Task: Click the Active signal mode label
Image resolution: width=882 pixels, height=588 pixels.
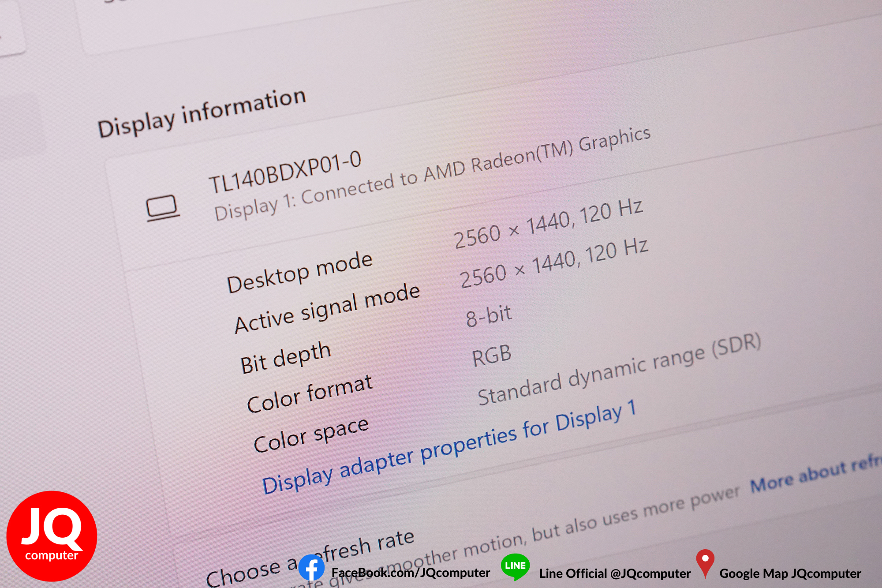Action: (327, 308)
